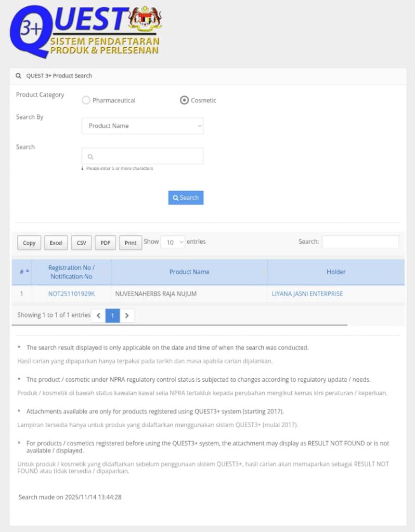Open LIYANA JASNI ENTERPRISE holder link

[307, 294]
